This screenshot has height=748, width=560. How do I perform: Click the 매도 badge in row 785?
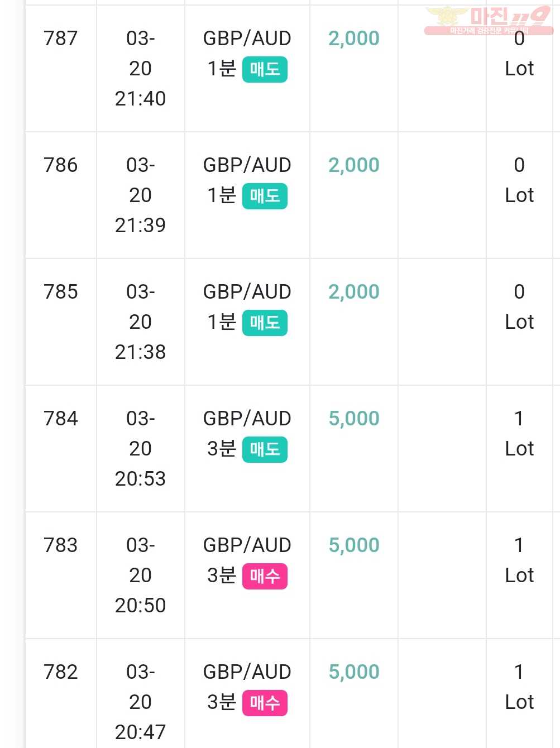tap(265, 323)
